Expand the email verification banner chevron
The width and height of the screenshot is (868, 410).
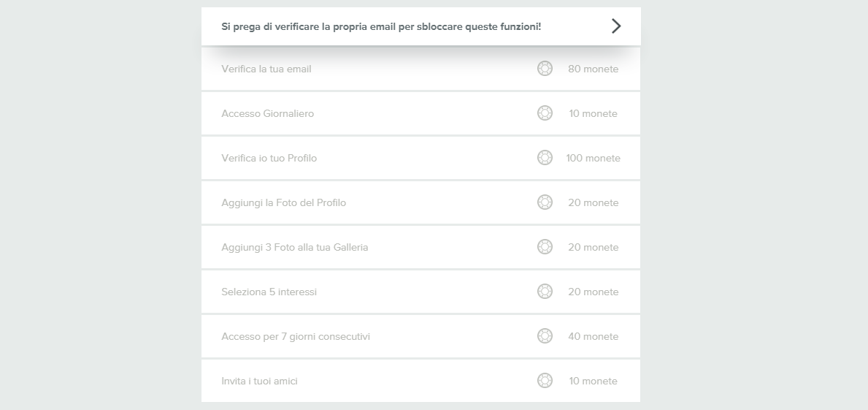click(616, 26)
